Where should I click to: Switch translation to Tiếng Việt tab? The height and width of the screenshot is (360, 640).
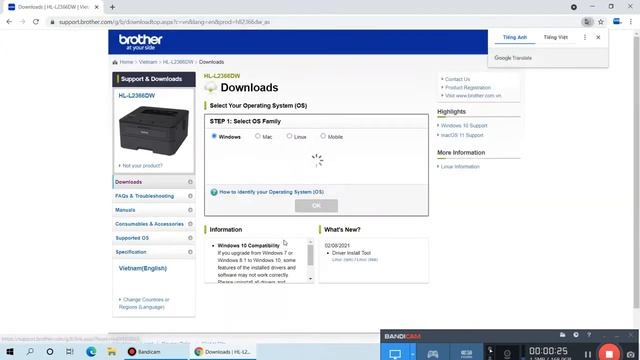coord(556,37)
